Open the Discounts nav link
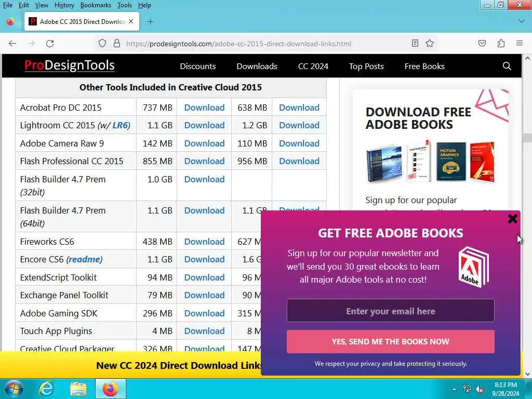 pos(198,66)
